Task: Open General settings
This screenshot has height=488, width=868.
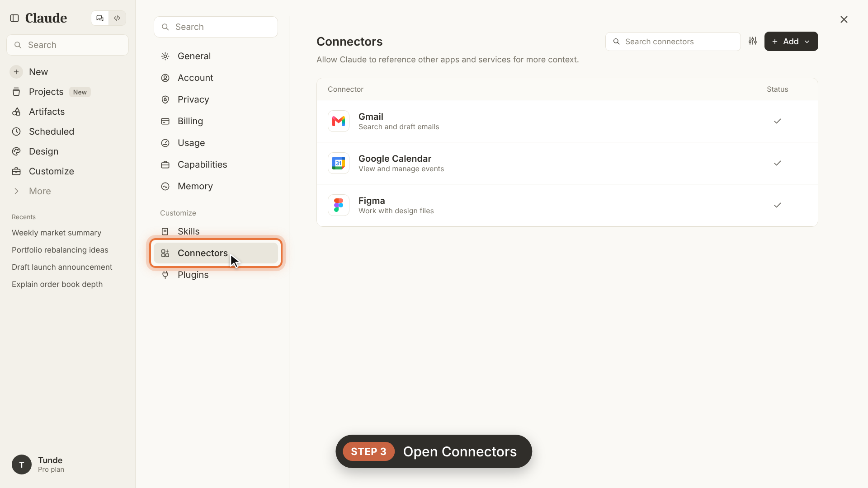Action: [x=216, y=56]
